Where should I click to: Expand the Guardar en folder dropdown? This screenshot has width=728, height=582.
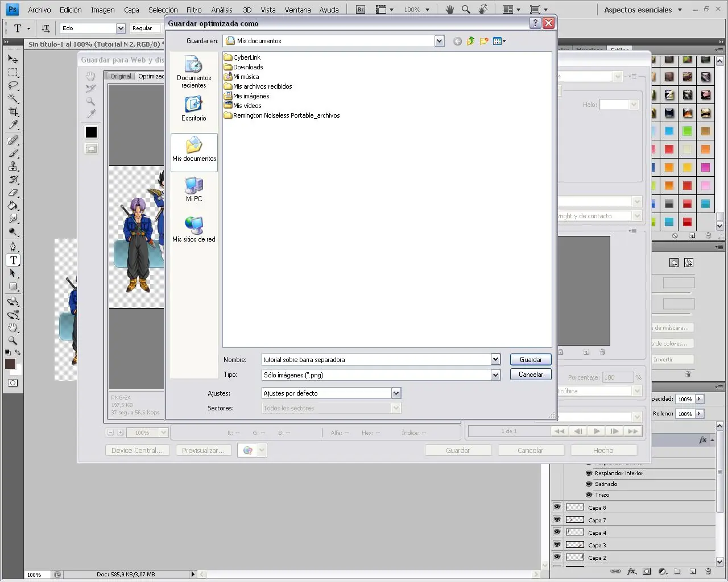click(x=439, y=41)
